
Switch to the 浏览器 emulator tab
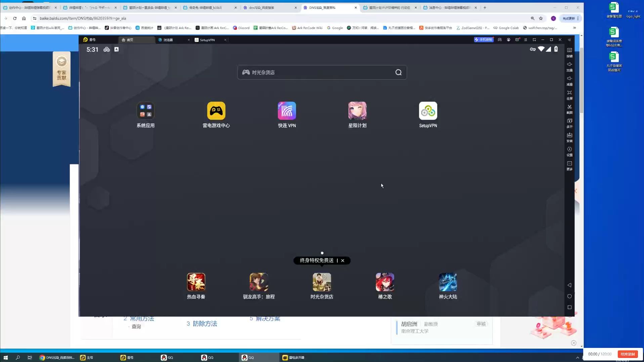coord(171,40)
